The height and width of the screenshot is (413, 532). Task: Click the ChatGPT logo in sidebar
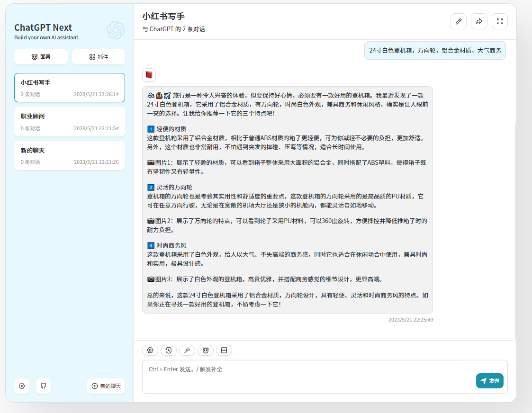pos(116,30)
